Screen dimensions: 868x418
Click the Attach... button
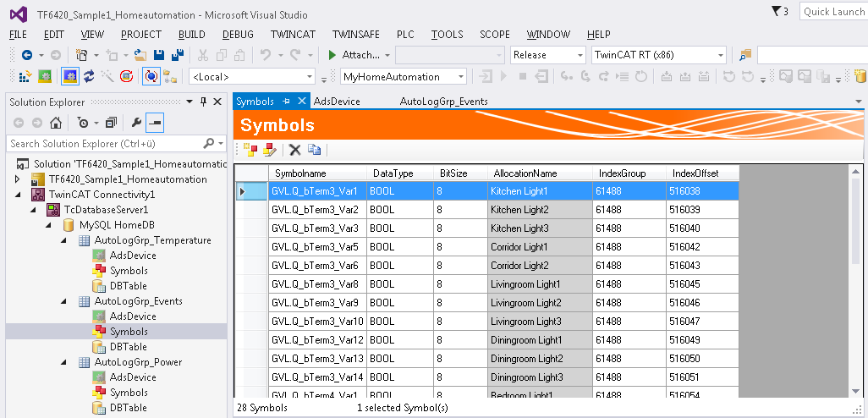tap(354, 55)
